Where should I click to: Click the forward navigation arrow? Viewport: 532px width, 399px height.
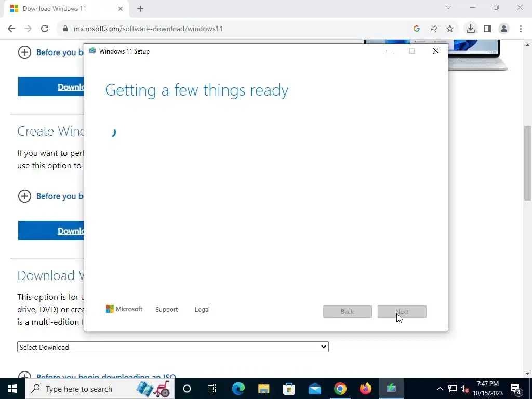28,29
